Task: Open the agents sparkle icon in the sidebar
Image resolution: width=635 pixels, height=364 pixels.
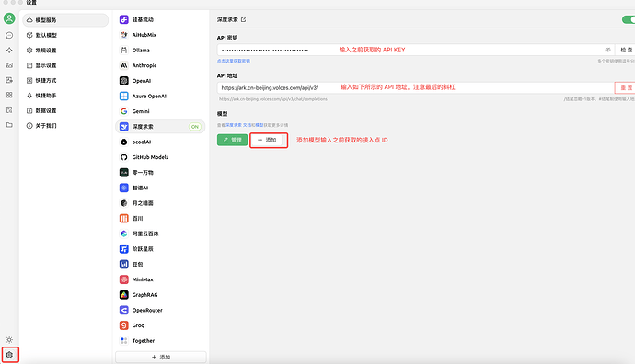Action: [9, 51]
